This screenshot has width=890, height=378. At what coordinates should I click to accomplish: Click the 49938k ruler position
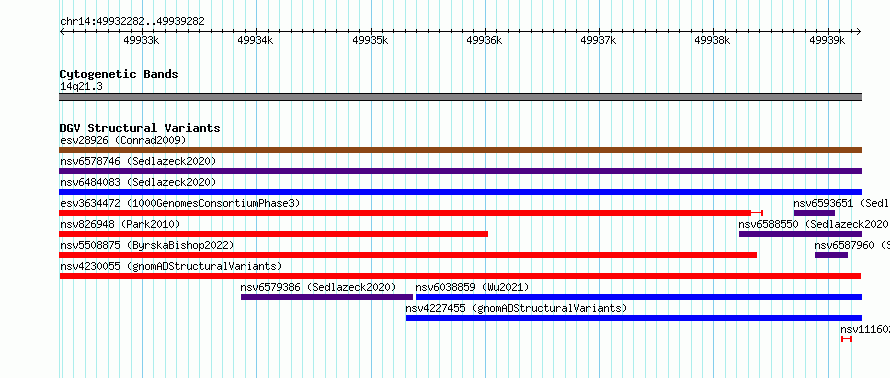pyautogui.click(x=713, y=40)
